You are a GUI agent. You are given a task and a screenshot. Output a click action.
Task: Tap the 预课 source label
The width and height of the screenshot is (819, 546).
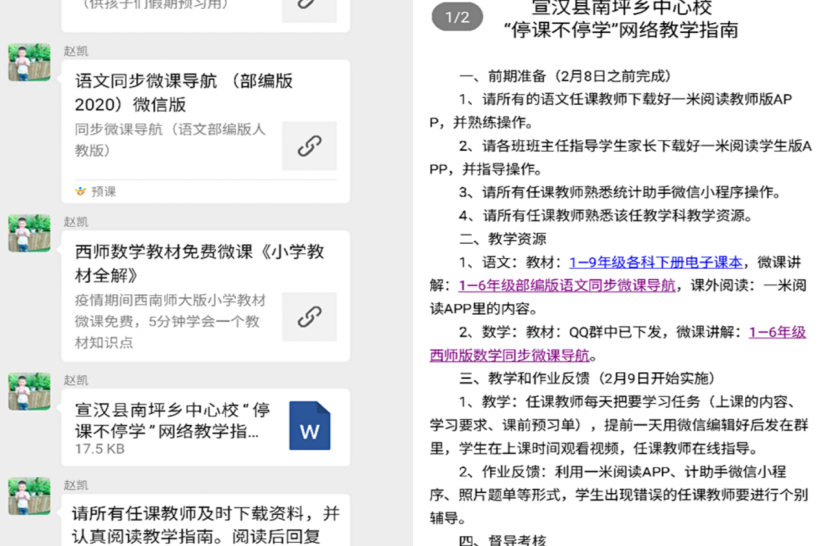[103, 191]
